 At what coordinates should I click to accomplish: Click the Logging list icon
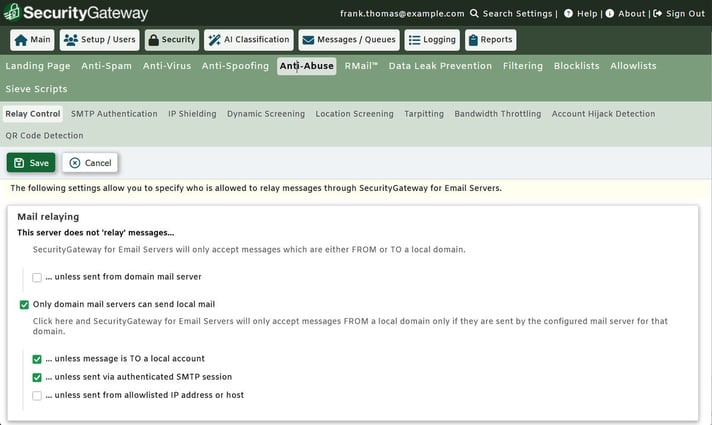414,40
